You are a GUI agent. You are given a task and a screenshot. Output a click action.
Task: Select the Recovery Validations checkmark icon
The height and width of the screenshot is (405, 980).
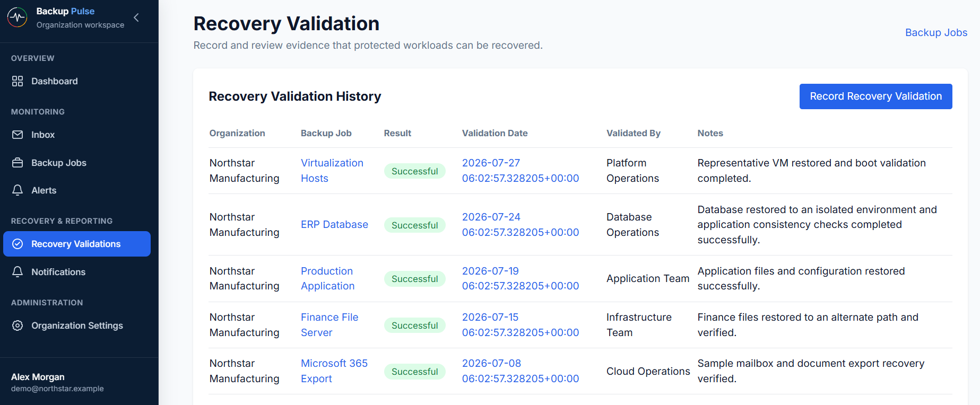18,244
